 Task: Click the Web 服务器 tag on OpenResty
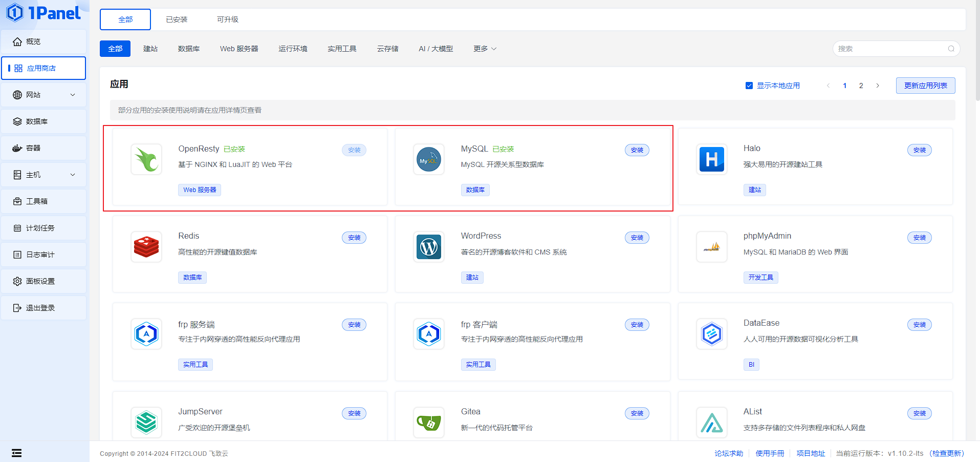(x=200, y=190)
